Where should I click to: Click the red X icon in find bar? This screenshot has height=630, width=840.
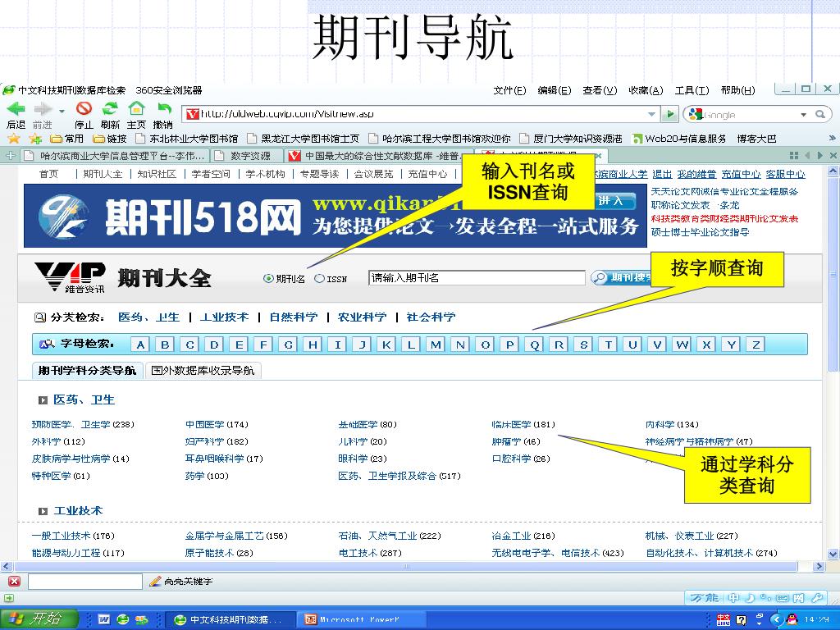[x=15, y=582]
